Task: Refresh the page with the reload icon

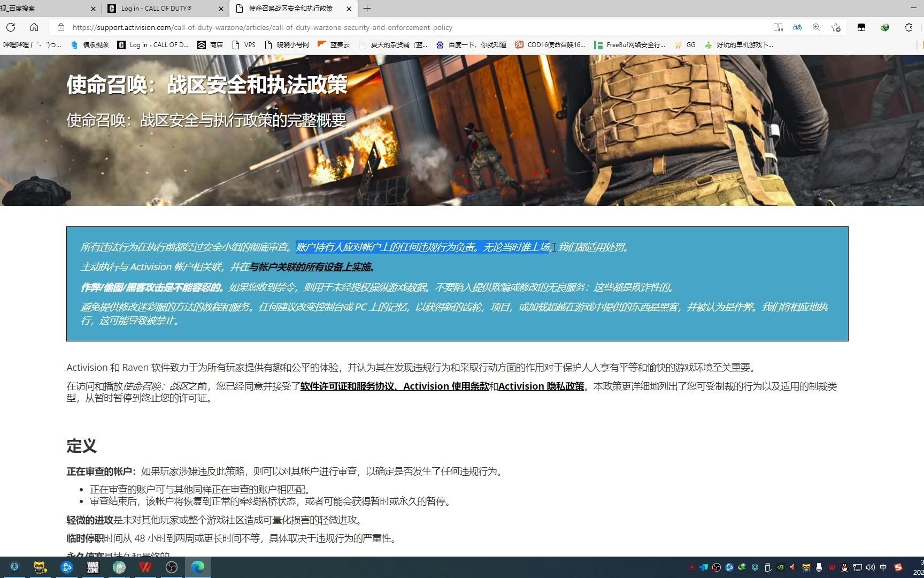Action: pyautogui.click(x=11, y=27)
